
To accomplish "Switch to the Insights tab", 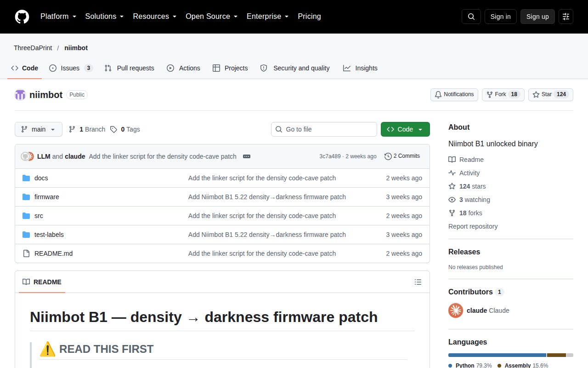I will pyautogui.click(x=360, y=68).
